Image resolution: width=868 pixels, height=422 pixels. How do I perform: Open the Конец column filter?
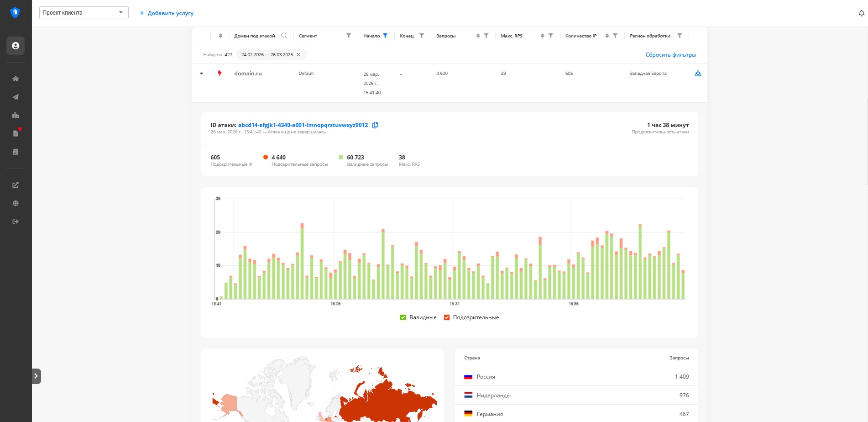422,36
